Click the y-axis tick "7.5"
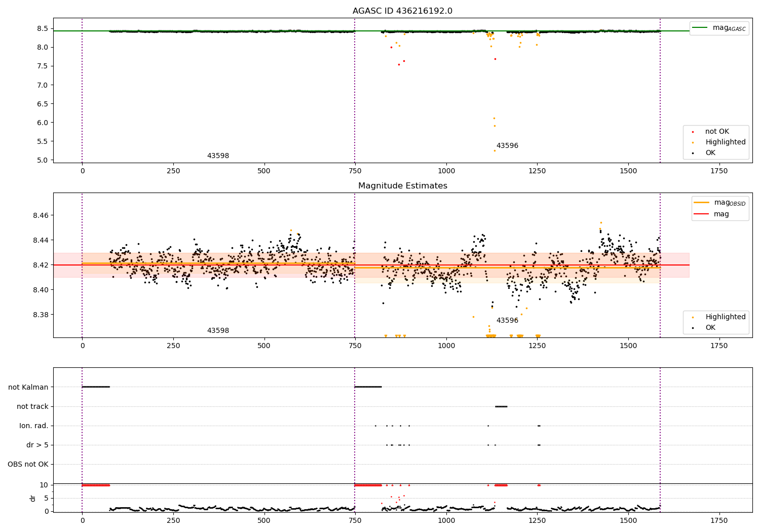Viewport: 760px width, 532px height. 43,66
